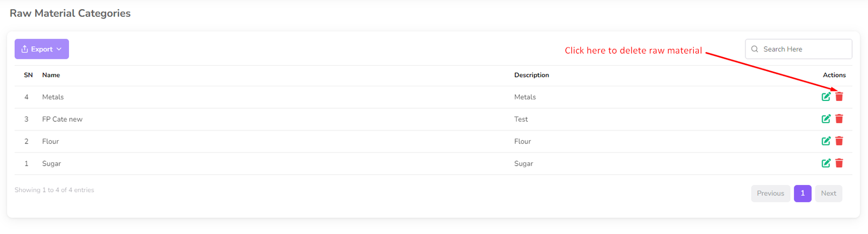The image size is (868, 234).
Task: Click the Actions column header
Action: pyautogui.click(x=834, y=75)
